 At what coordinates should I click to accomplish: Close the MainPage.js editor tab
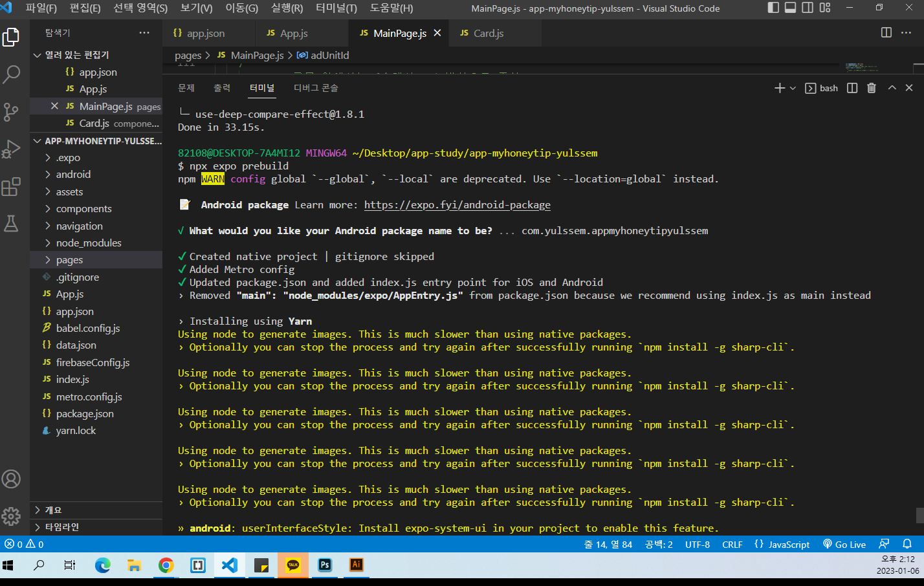pyautogui.click(x=437, y=33)
